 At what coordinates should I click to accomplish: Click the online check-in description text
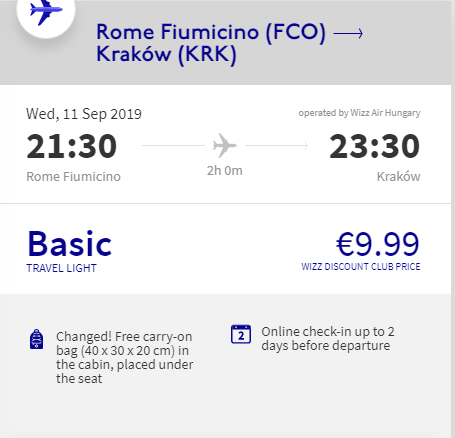(x=328, y=339)
